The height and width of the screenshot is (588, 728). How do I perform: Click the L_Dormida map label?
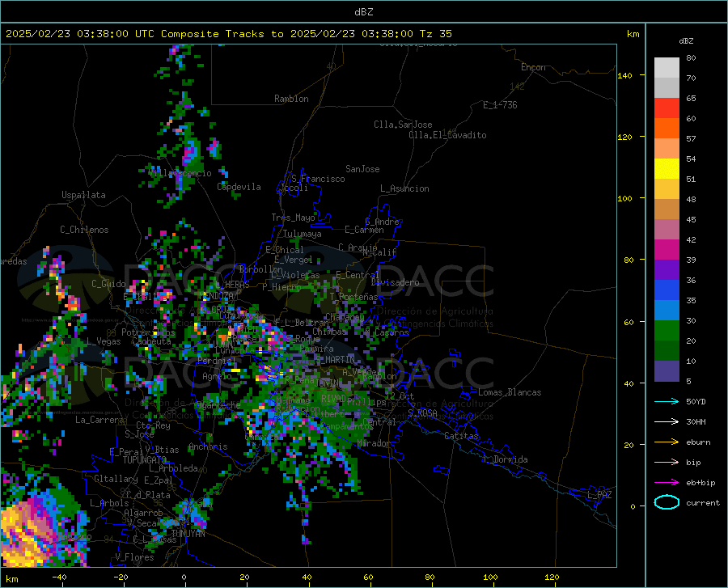(505, 459)
